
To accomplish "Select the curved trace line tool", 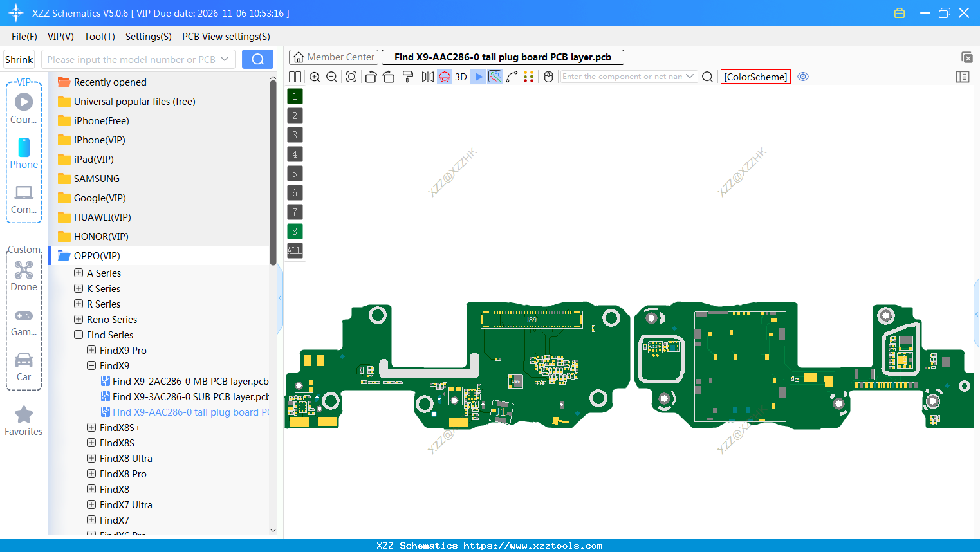I will 512,77.
